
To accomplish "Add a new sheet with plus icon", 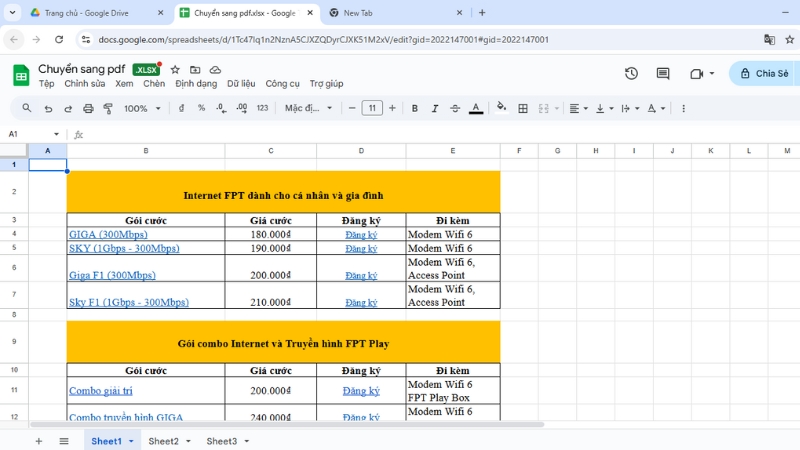I will click(x=39, y=441).
